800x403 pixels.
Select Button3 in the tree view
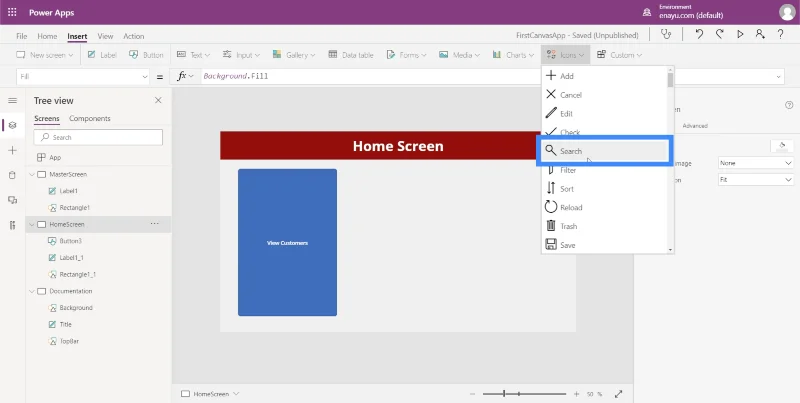pos(70,241)
